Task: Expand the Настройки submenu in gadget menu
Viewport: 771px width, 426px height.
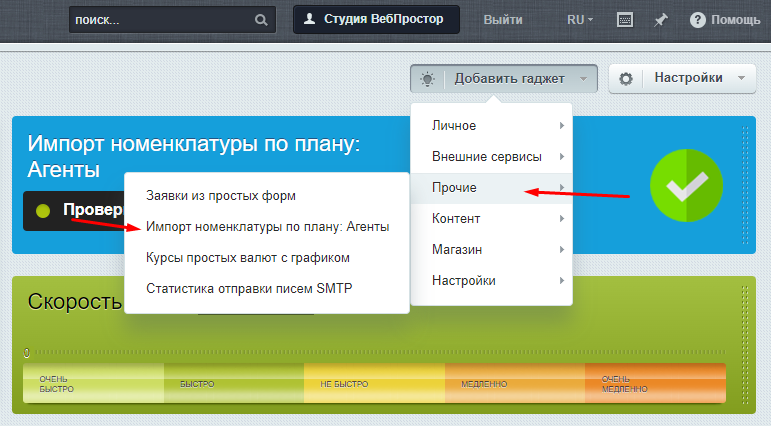Action: click(492, 280)
